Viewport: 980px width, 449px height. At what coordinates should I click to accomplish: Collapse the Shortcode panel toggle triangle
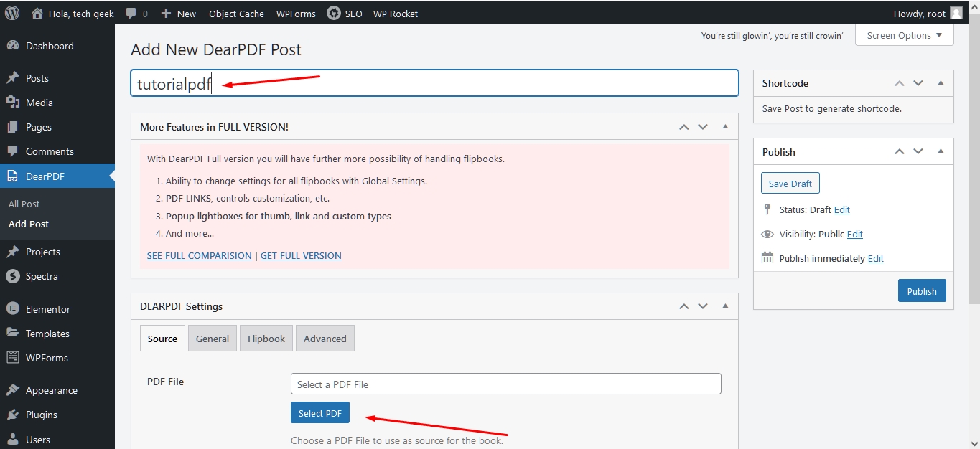941,83
